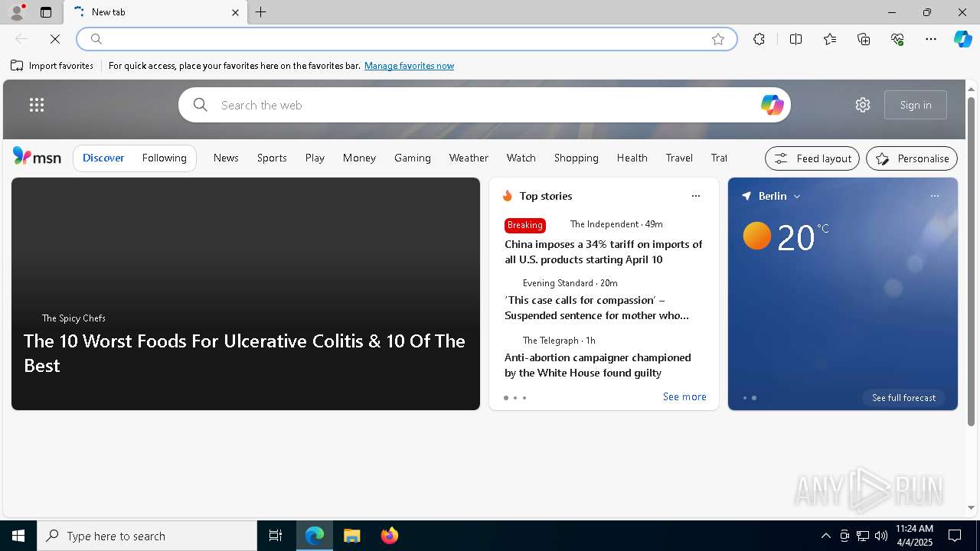Open weather card options menu

click(x=935, y=196)
